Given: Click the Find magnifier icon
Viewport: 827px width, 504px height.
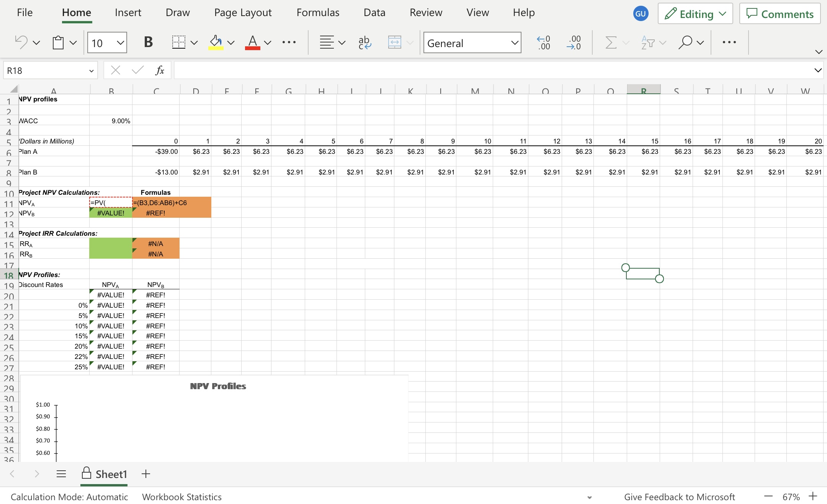Looking at the screenshot, I should [685, 42].
